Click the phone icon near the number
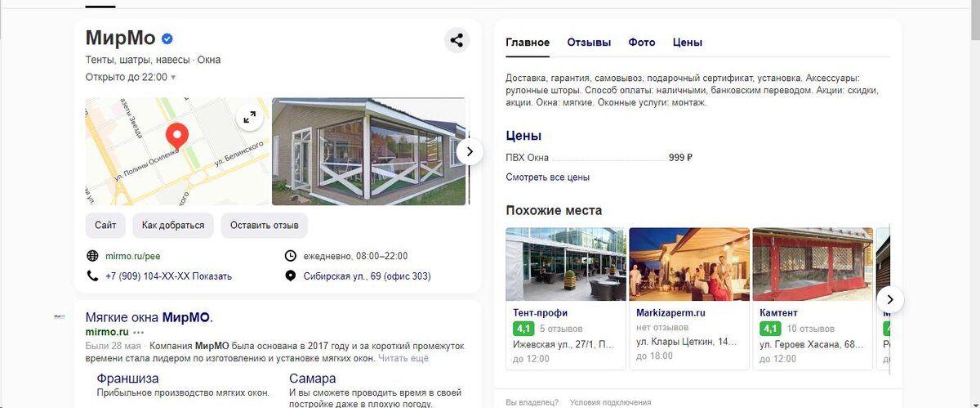Screen dimensions: 980x408 point(91,276)
